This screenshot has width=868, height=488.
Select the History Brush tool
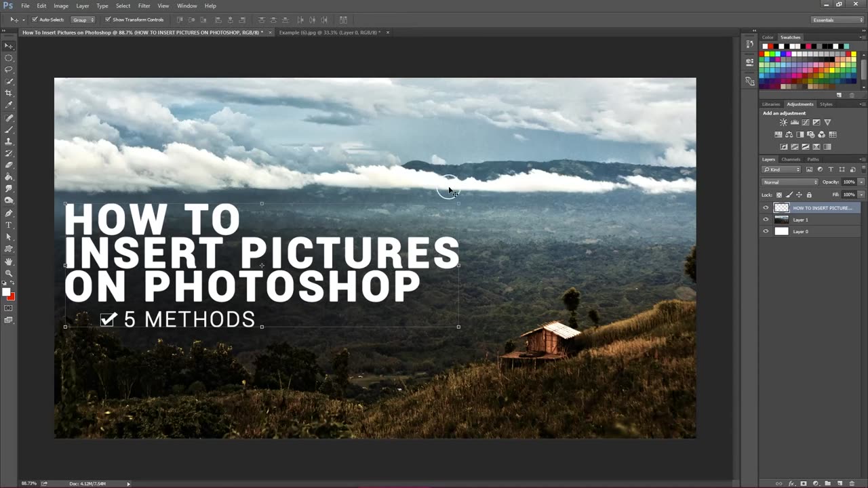pyautogui.click(x=9, y=153)
